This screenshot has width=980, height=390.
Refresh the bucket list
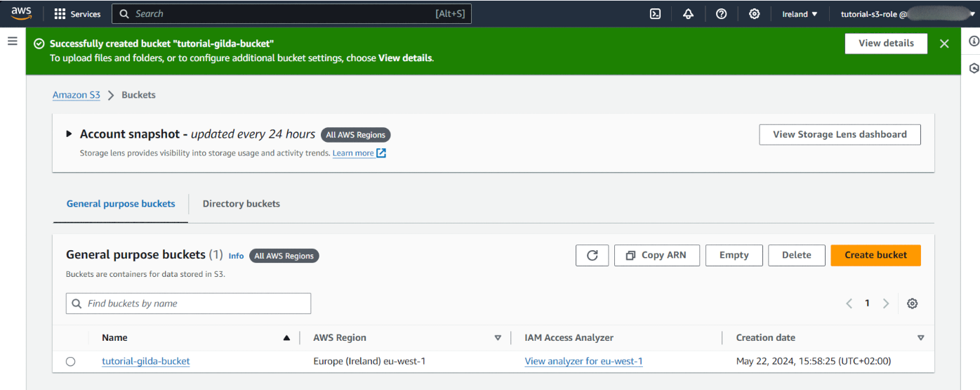pyautogui.click(x=592, y=255)
